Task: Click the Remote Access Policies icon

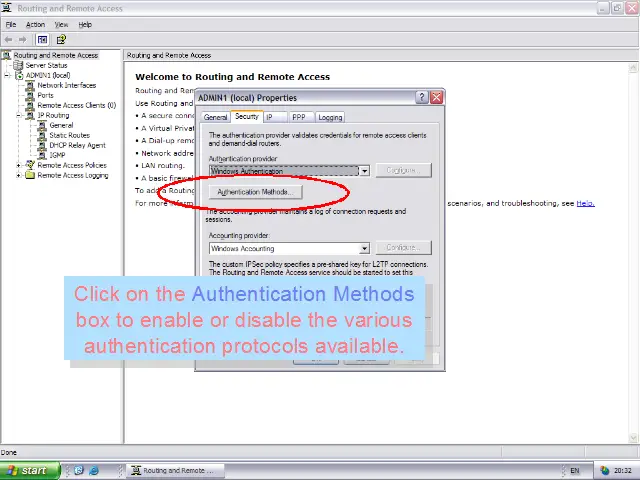Action: 30,165
